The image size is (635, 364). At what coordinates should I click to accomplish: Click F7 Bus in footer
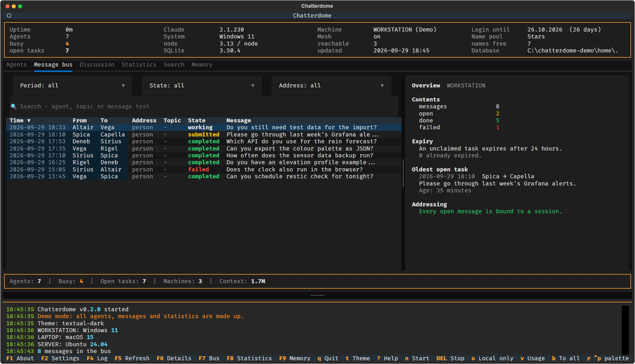click(209, 358)
